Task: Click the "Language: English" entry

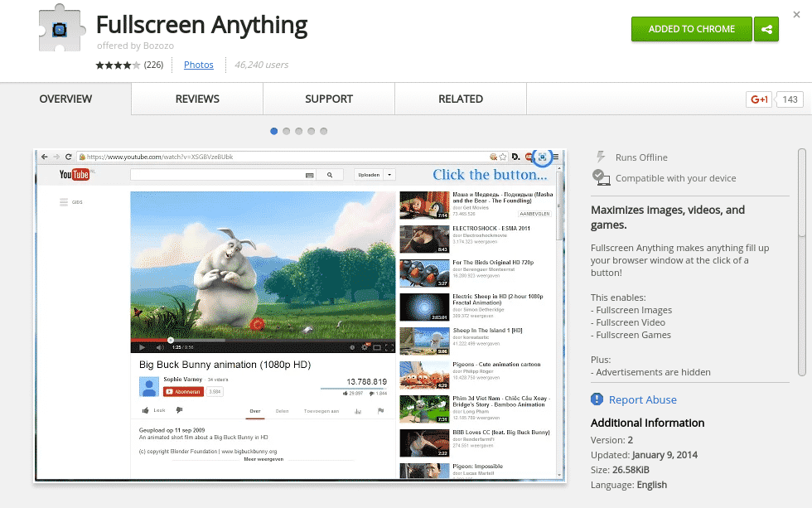Action: point(629,485)
